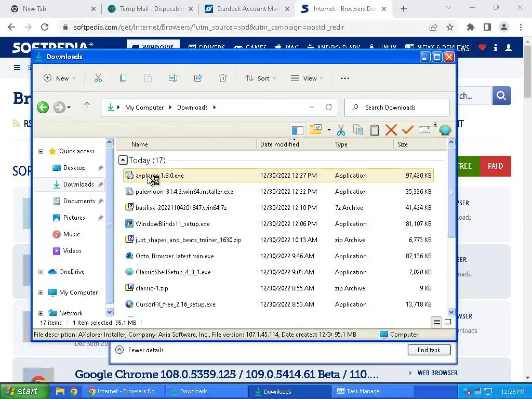
Task: Open the recent locations arrow next to Forward
Action: tap(69, 108)
